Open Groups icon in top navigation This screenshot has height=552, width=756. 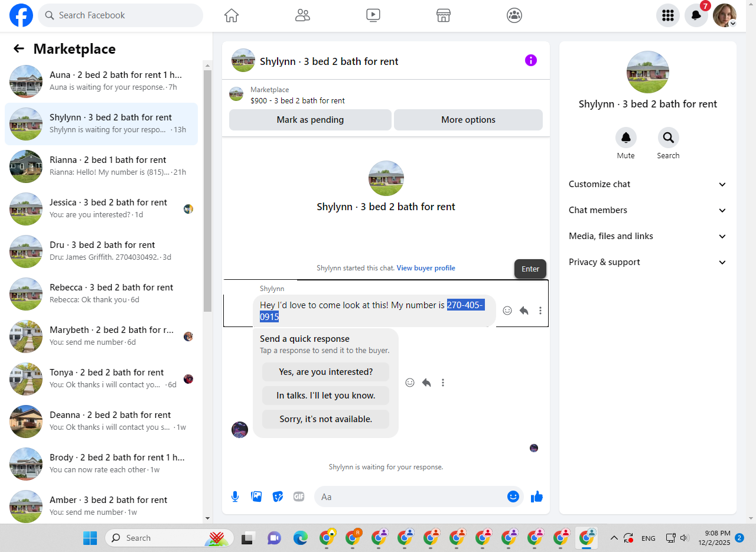(514, 15)
